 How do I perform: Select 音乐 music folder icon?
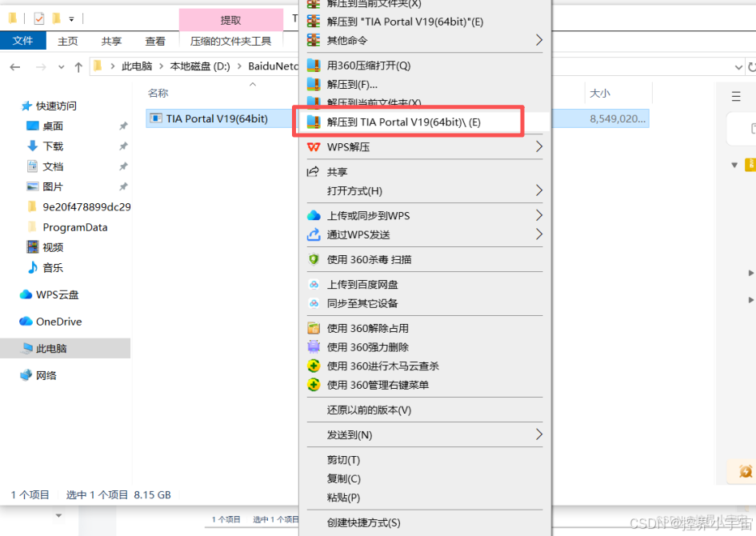pyautogui.click(x=32, y=267)
